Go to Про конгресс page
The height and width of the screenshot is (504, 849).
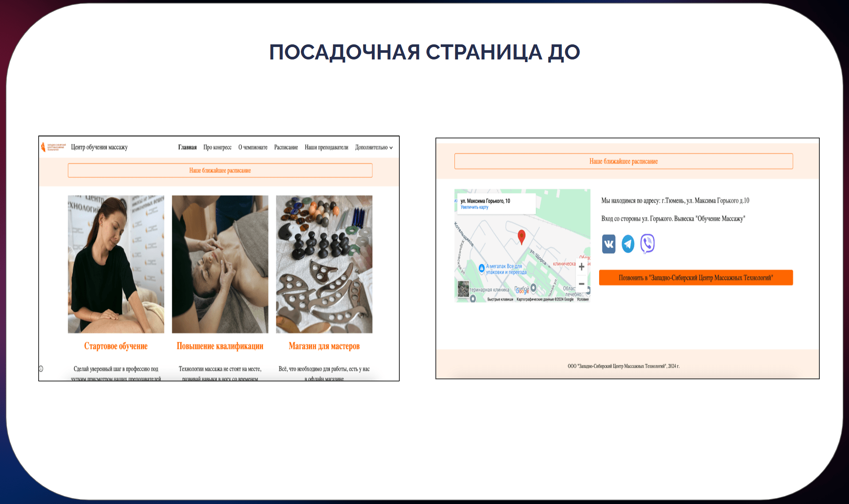(217, 147)
